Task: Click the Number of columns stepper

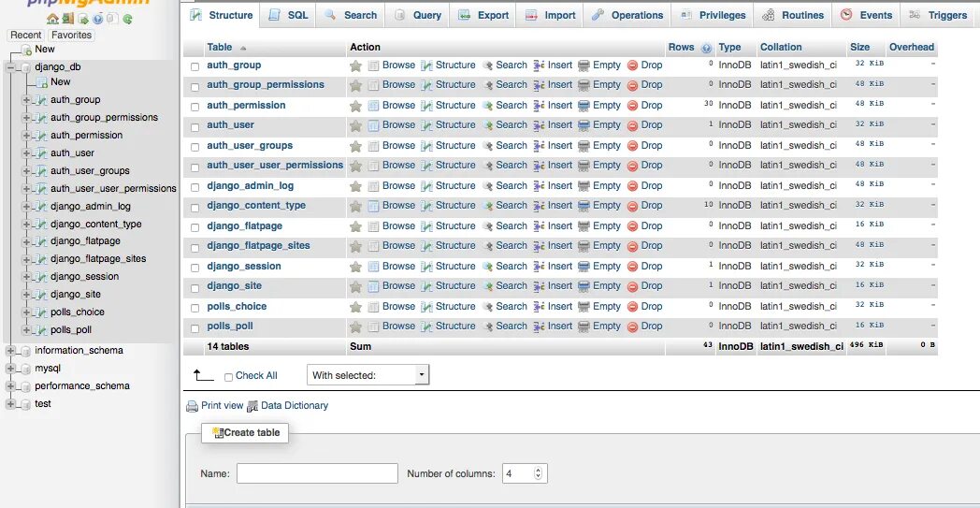Action: 538,473
